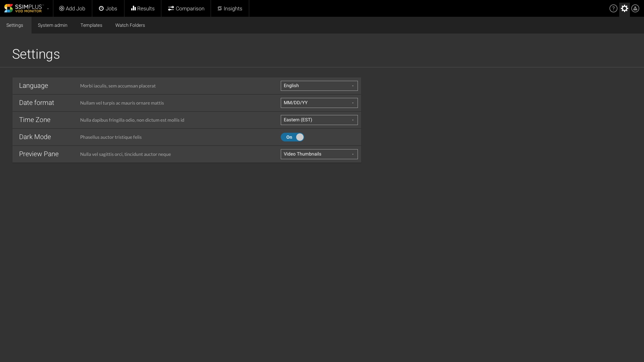Screen dimensions: 644x362
Task: Click the settings gear icon
Action: 624,8
